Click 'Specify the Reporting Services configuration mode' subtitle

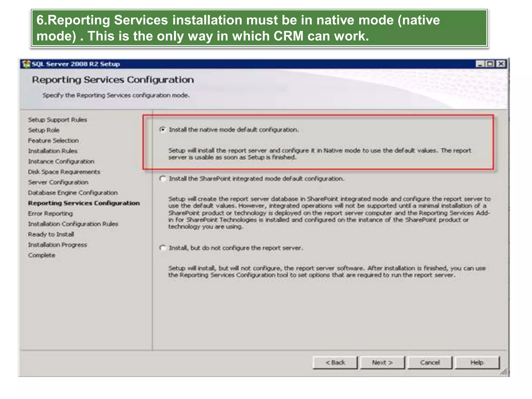pyautogui.click(x=116, y=95)
